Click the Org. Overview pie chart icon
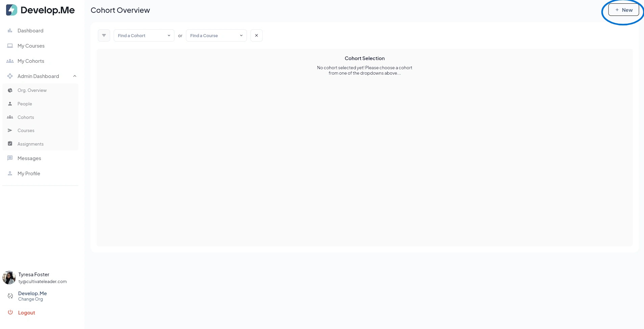This screenshot has height=329, width=644. click(x=10, y=90)
